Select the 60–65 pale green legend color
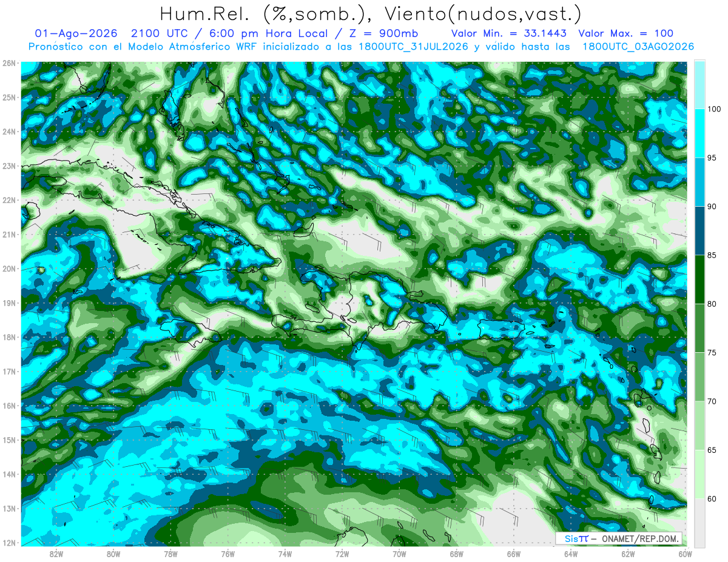This screenshot has height=562, width=728. [699, 474]
